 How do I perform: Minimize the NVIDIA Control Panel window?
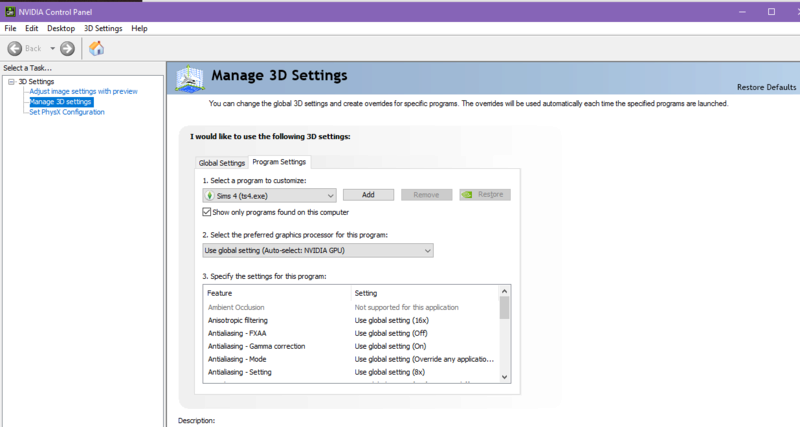742,12
